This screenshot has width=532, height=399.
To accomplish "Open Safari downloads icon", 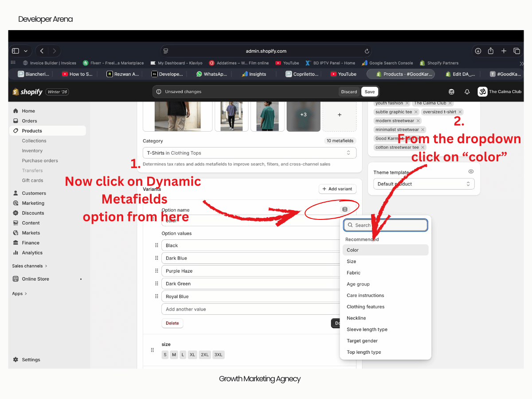I will [478, 51].
